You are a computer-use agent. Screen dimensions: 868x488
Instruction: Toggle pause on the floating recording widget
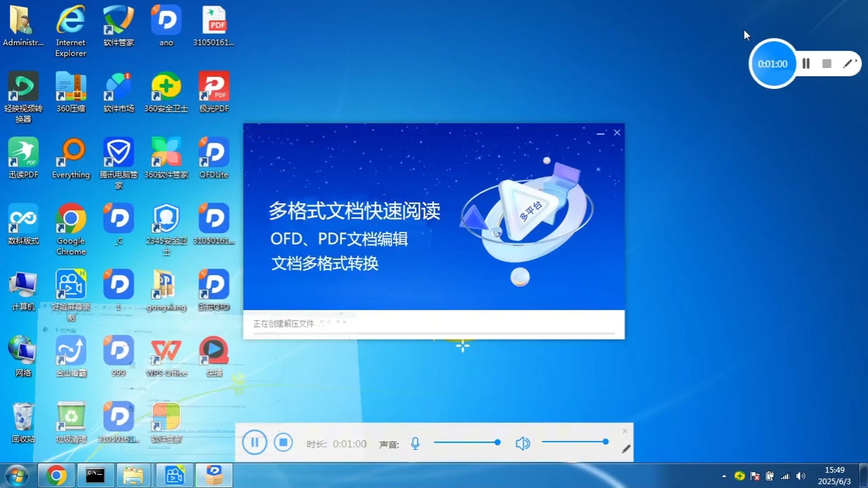(806, 63)
